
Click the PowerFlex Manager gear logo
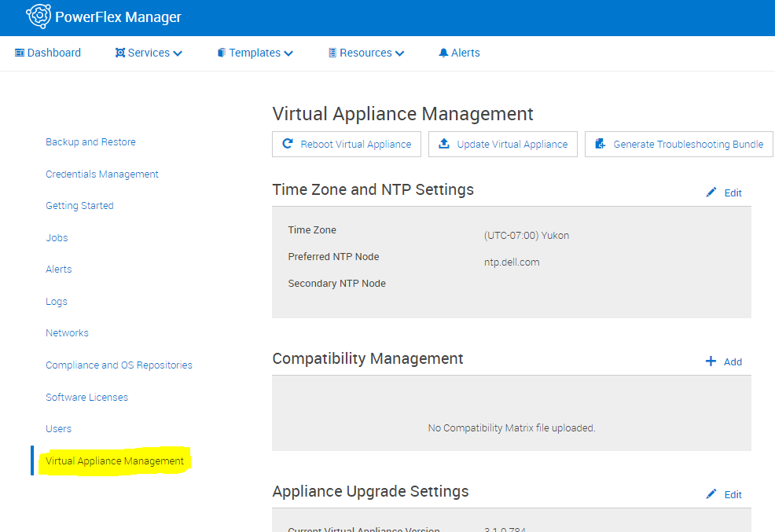pos(37,16)
